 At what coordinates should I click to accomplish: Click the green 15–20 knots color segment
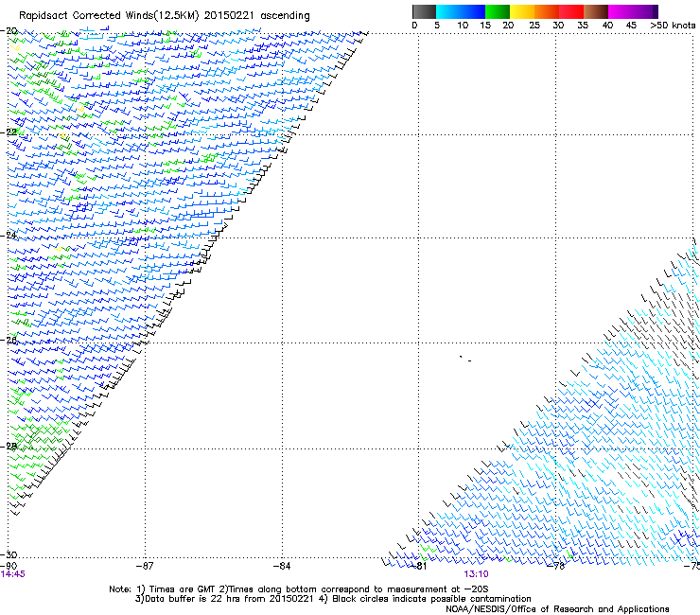coord(498,11)
